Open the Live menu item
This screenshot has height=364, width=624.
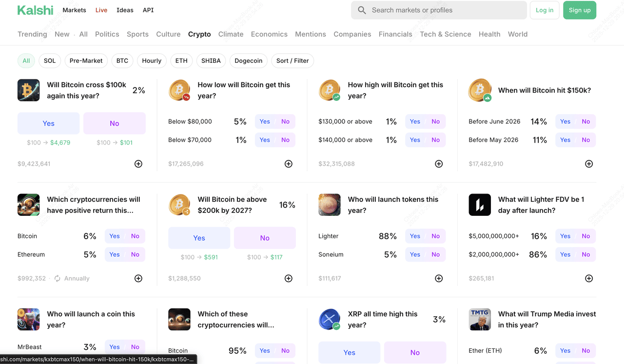coord(101,10)
